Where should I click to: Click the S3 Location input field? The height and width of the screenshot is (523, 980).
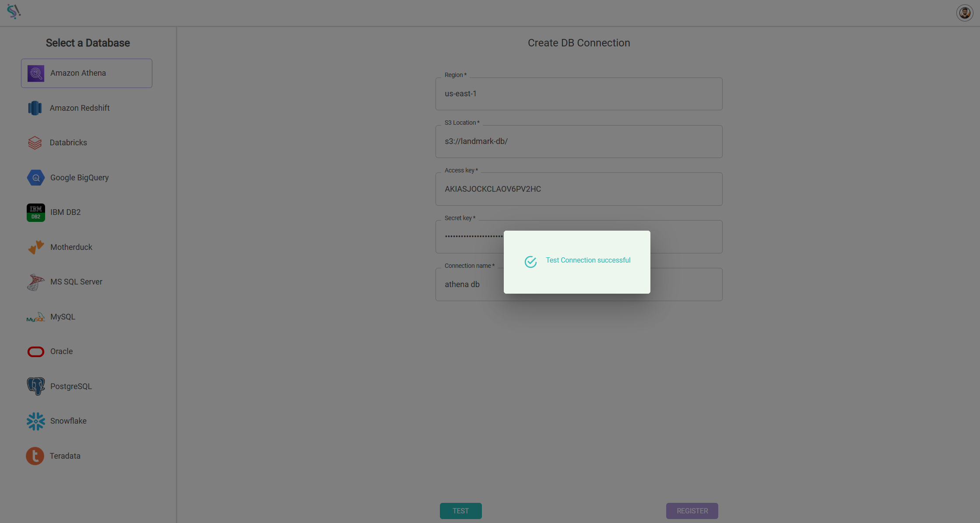[579, 140]
